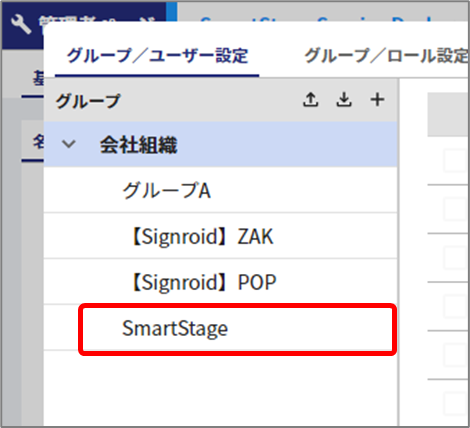Tick the third checkbox in right panel
Viewport: 470px width, 428px height.
pos(456,258)
